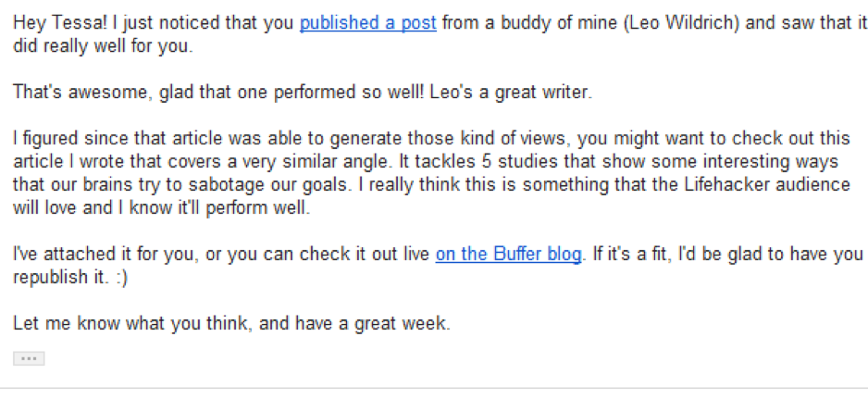Click the horizontal divider line below the message
The image size is (868, 399).
pos(434,389)
